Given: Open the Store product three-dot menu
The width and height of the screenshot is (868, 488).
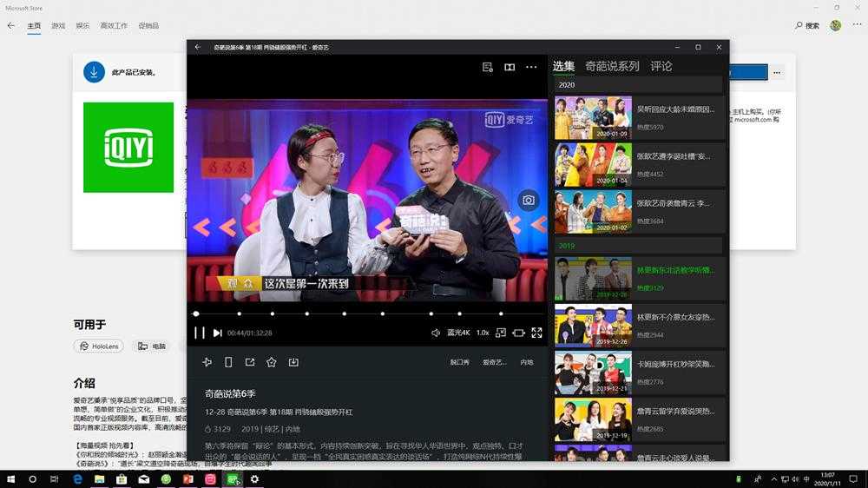Looking at the screenshot, I should coord(777,73).
